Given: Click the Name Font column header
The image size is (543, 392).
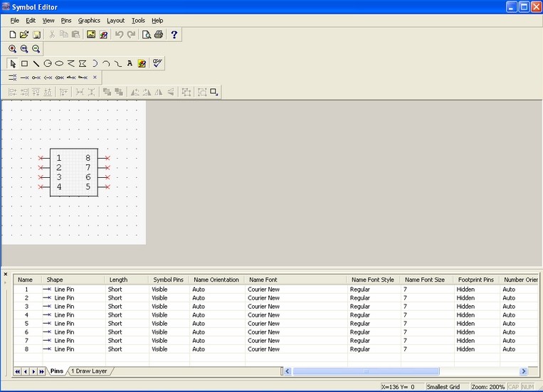Looking at the screenshot, I should click(x=296, y=280).
